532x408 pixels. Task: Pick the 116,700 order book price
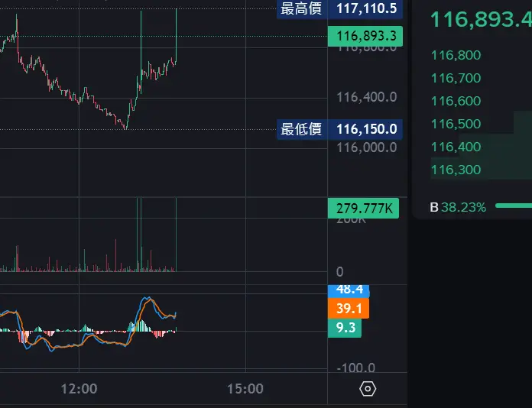456,78
